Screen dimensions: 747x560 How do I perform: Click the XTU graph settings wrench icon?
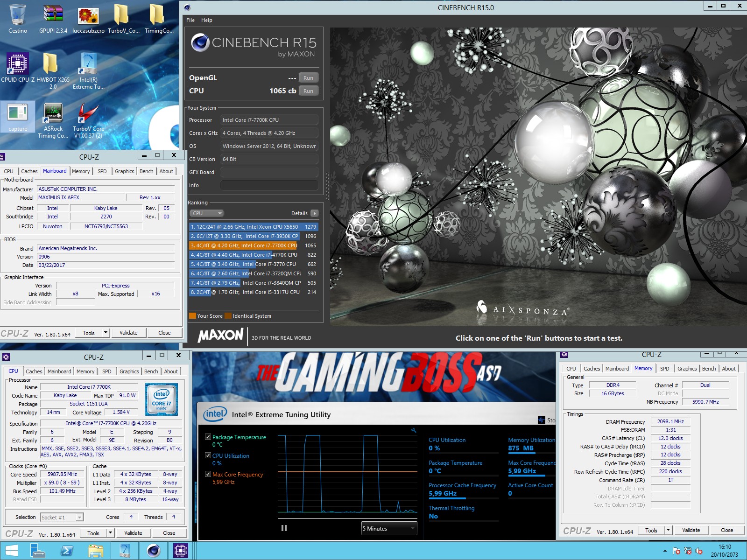(414, 430)
